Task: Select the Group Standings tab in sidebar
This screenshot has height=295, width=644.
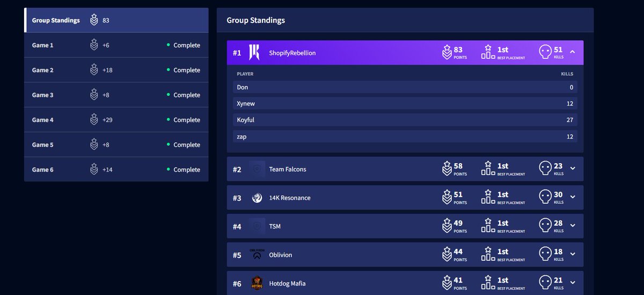Action: pos(116,20)
